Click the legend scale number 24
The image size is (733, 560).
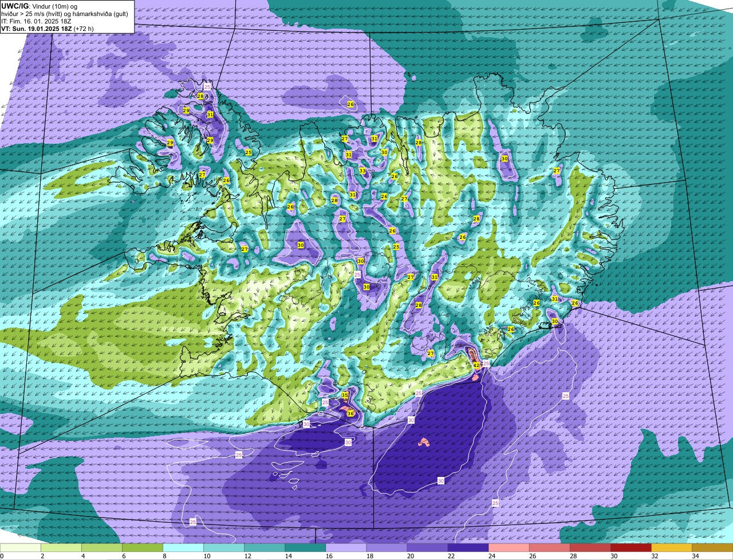pyautogui.click(x=492, y=556)
